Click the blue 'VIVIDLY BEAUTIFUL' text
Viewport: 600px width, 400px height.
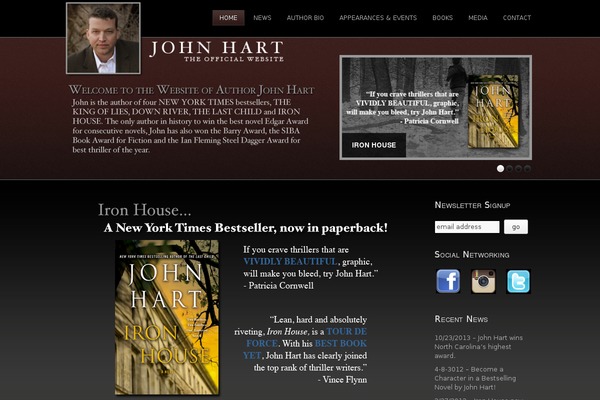[x=290, y=261]
